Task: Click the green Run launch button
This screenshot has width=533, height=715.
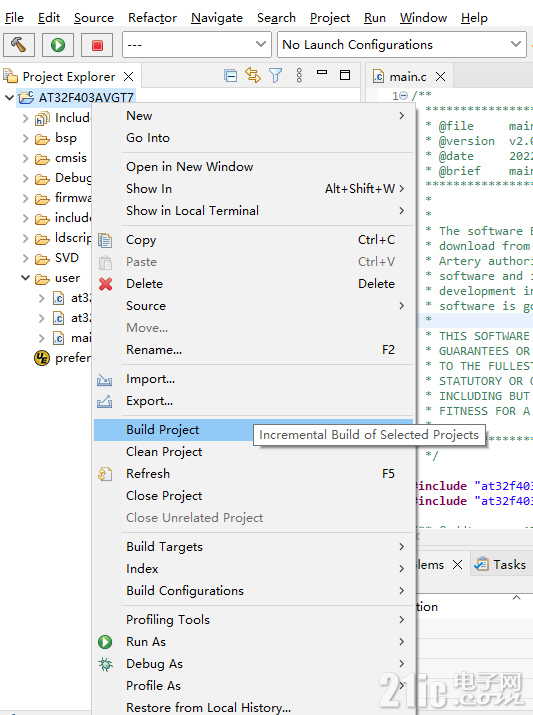Action: pyautogui.click(x=58, y=45)
